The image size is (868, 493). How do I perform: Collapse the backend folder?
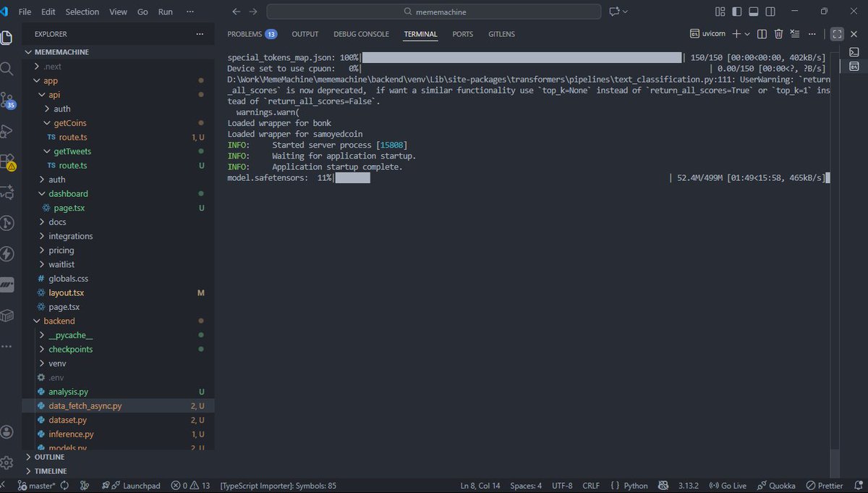coord(119,321)
